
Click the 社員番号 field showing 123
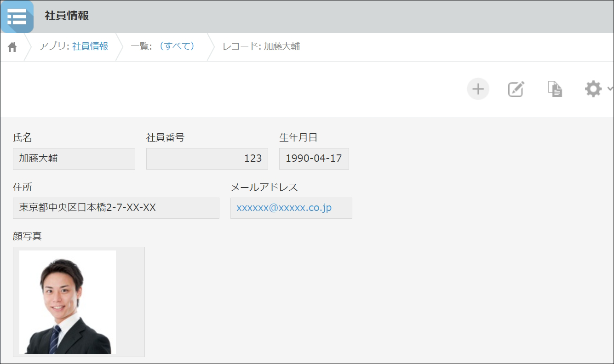coord(207,159)
